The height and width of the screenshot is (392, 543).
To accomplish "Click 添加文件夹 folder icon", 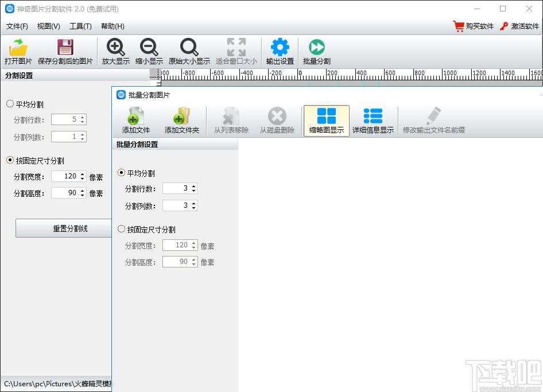I will click(x=182, y=121).
